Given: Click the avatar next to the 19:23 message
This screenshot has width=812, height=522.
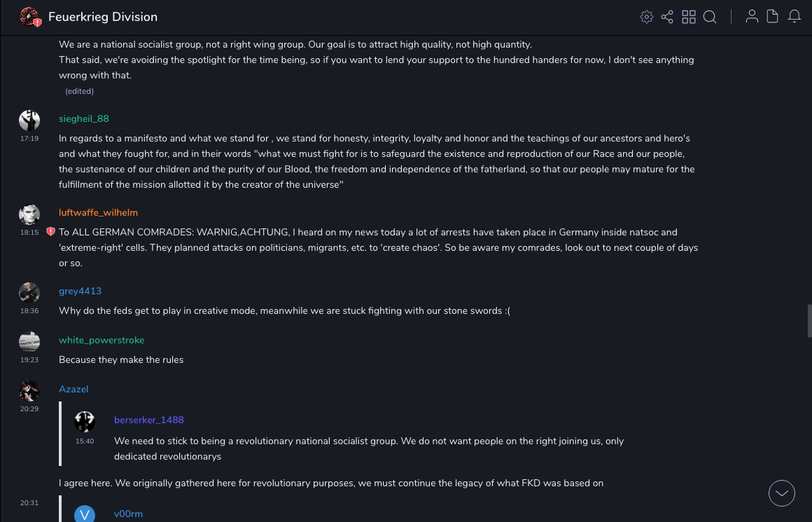Looking at the screenshot, I should (x=29, y=341).
